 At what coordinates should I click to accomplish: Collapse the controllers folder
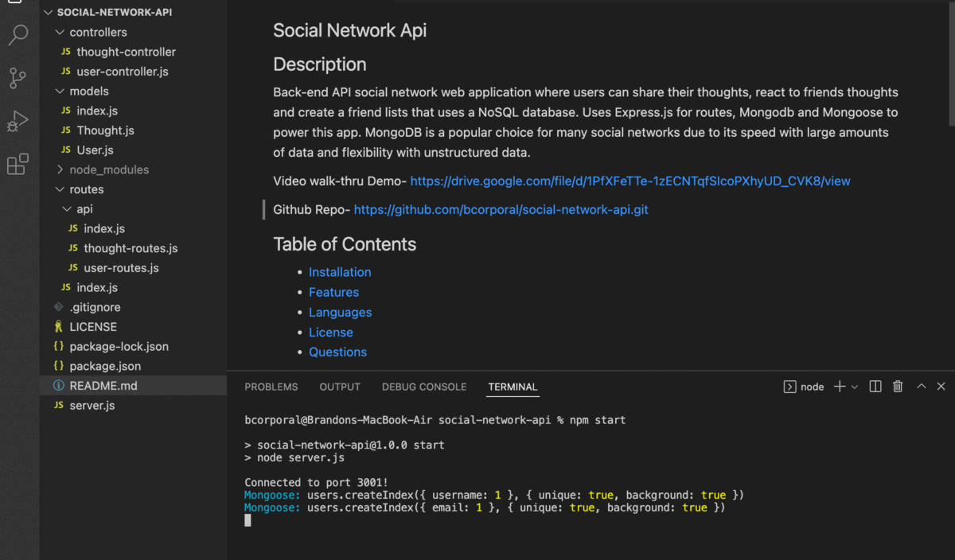(98, 33)
